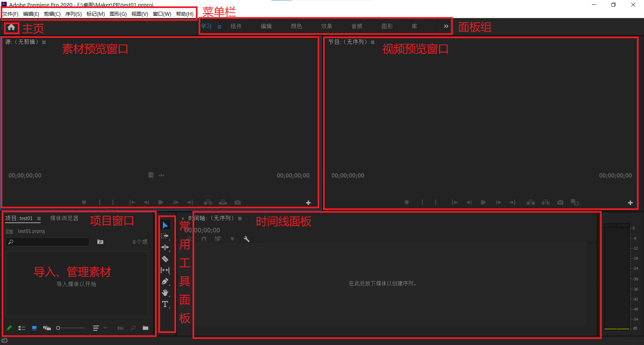This screenshot has width=644, height=345.
Task: Mark Out point in Source monitor
Action: click(x=113, y=202)
